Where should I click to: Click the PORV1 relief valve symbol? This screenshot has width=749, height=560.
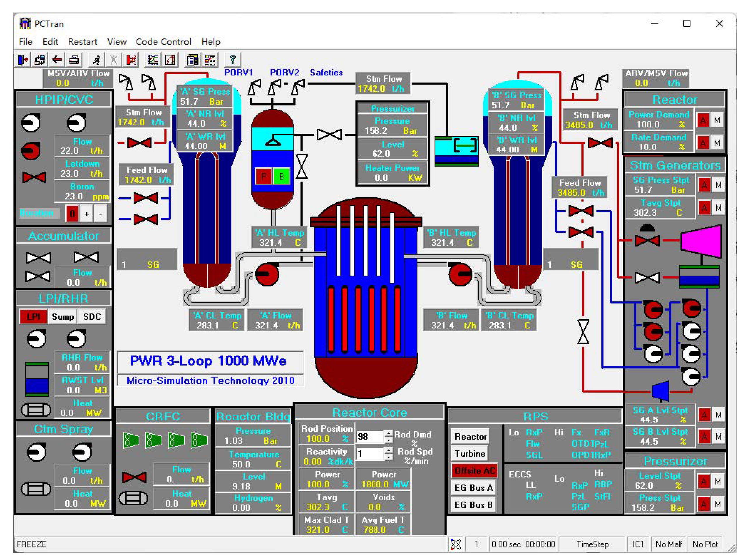coord(254,87)
